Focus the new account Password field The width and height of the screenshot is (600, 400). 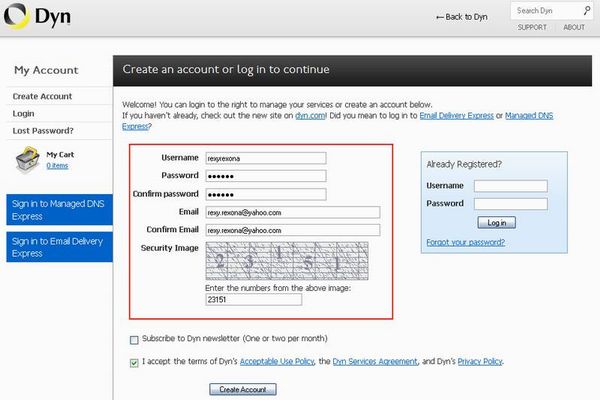tap(266, 176)
